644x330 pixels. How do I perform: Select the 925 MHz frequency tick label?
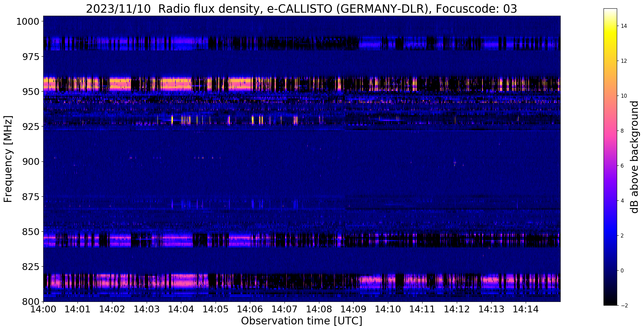(x=31, y=127)
